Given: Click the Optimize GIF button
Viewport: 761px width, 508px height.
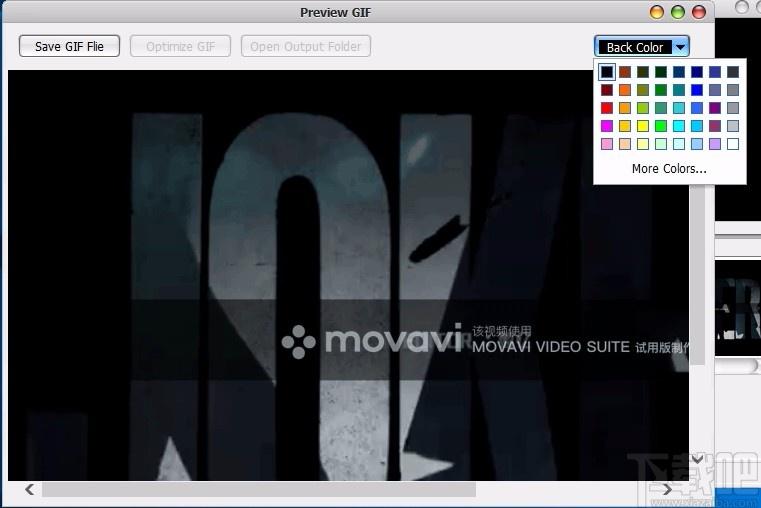Looking at the screenshot, I should pyautogui.click(x=180, y=46).
